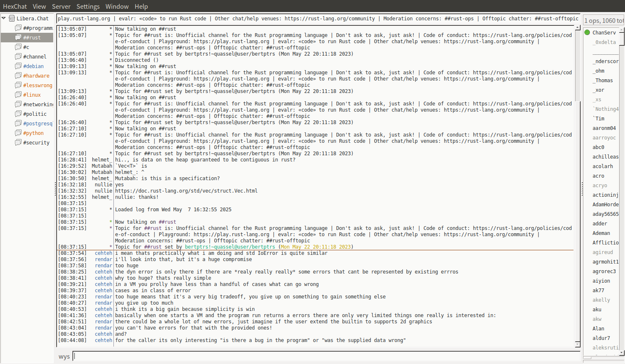Select user `Tim in user list
This screenshot has width=625, height=364.
click(598, 119)
